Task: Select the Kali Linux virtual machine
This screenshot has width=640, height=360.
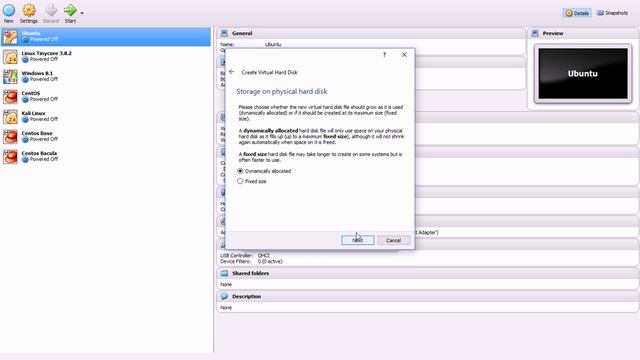Action: coord(106,116)
